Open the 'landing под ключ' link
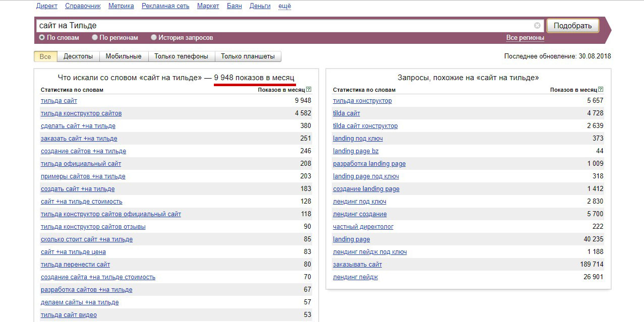Screen dimensions: 644x322 pos(358,139)
